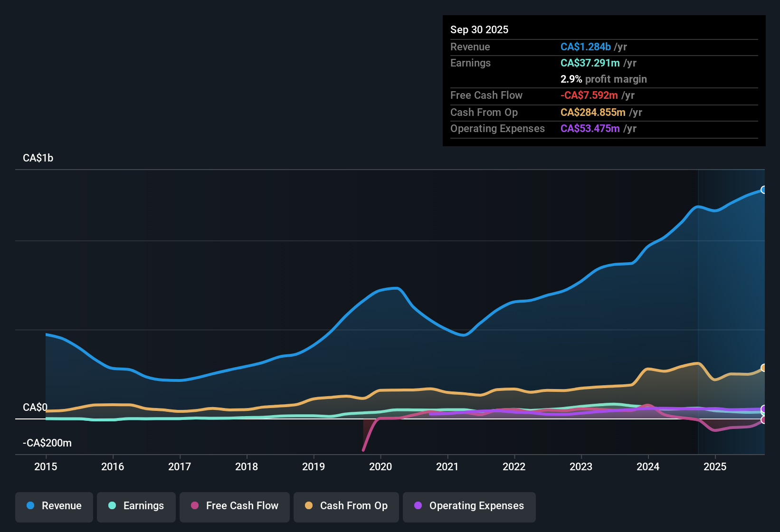780x532 pixels.
Task: Expand the Sep 30 2025 data panel
Action: click(x=479, y=29)
